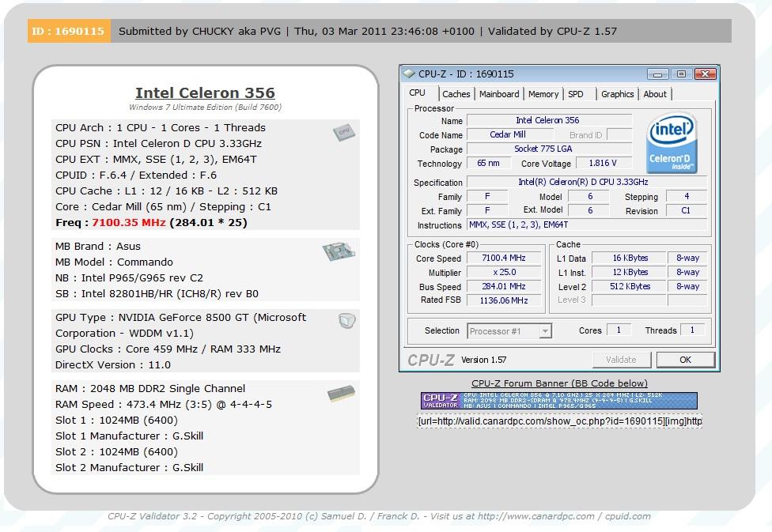Image resolution: width=772 pixels, height=532 pixels.
Task: Click the CPU-Z Forum Banner link
Action: point(559,383)
